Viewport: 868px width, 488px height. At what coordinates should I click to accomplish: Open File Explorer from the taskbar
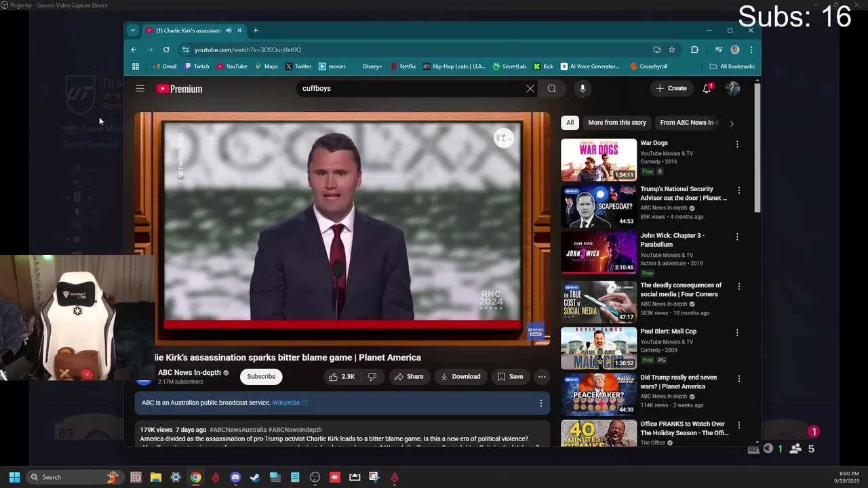[155, 477]
